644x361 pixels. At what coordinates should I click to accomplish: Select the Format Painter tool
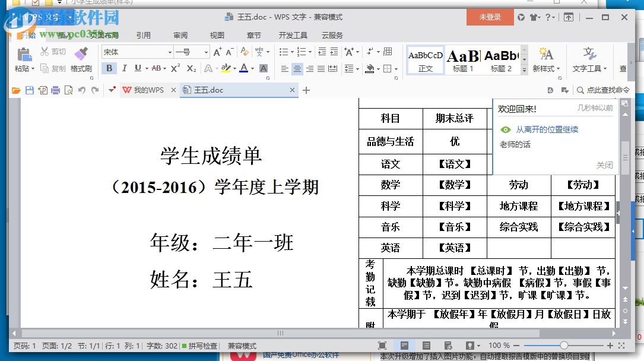pyautogui.click(x=82, y=59)
